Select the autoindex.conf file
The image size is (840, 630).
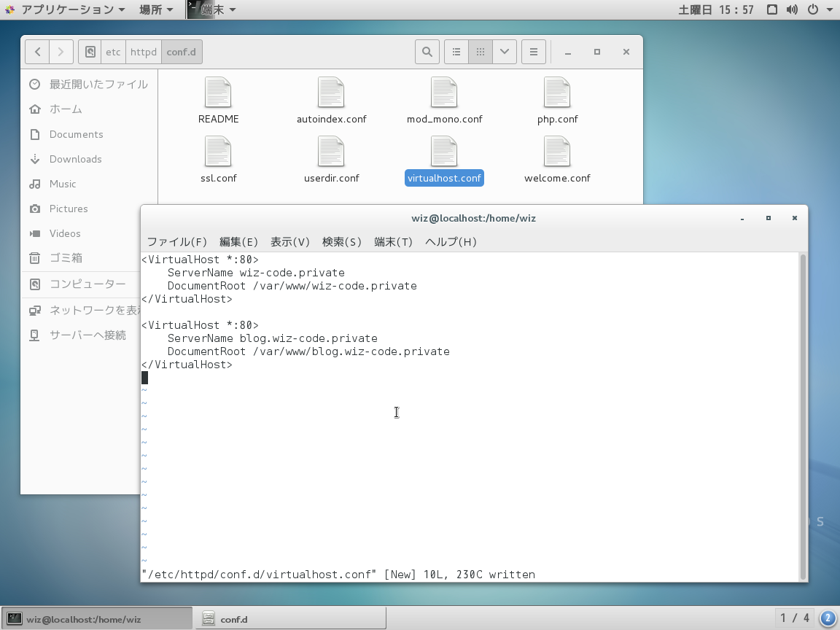point(331,101)
